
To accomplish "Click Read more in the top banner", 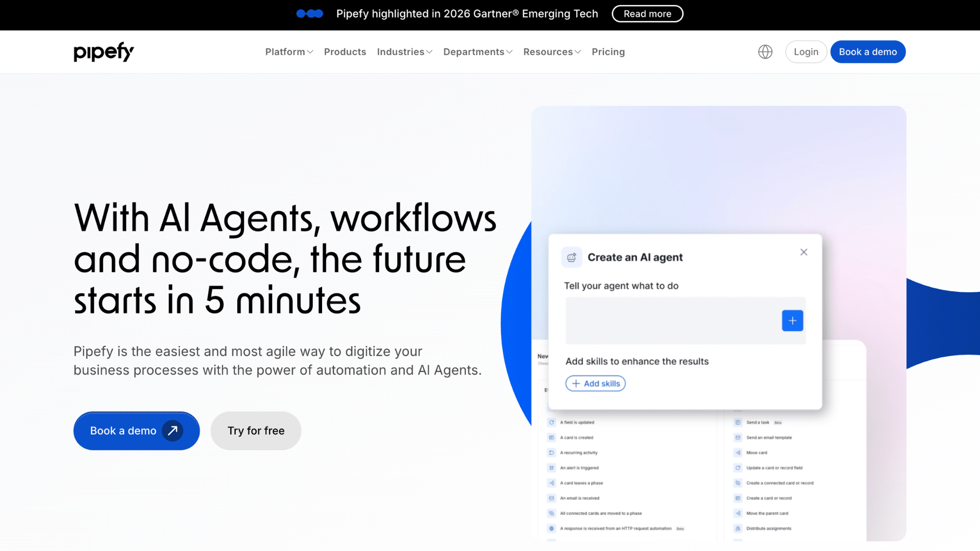I will (x=647, y=14).
